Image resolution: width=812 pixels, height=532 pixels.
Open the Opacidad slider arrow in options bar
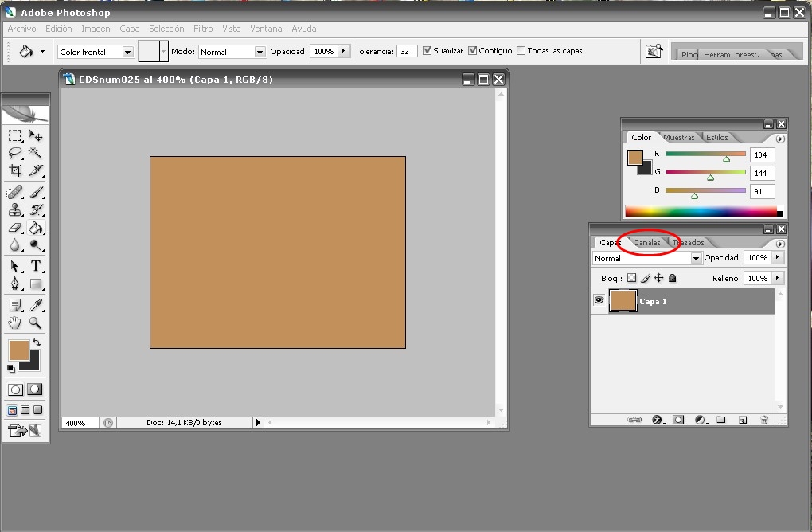coord(344,51)
